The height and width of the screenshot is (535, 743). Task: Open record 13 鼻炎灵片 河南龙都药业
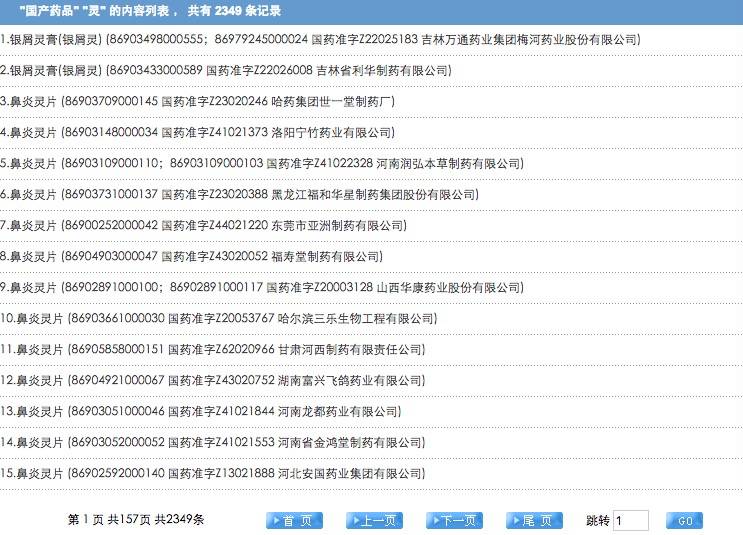coord(201,411)
